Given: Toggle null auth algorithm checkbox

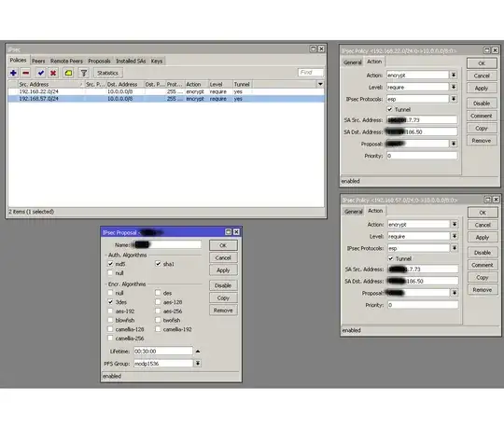Looking at the screenshot, I should tap(110, 273).
